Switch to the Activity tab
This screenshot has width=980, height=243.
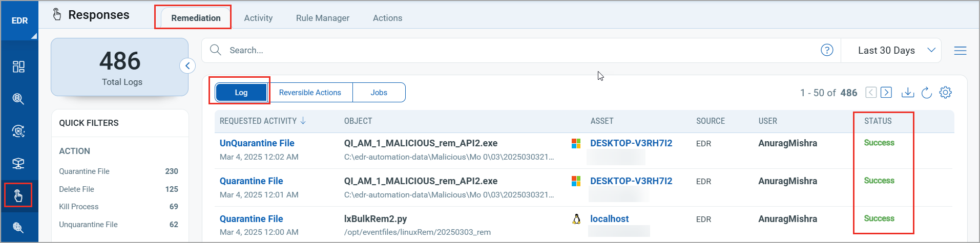258,18
